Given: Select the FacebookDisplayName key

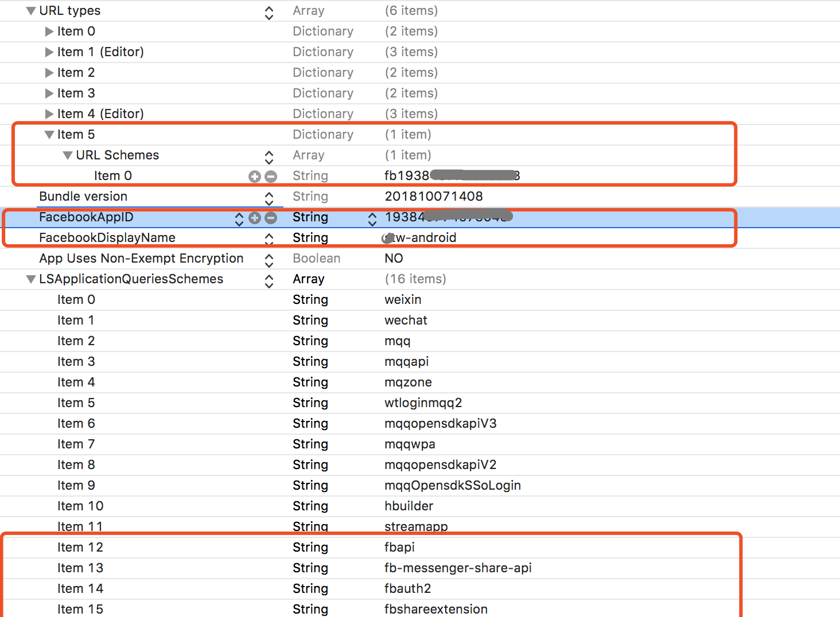Looking at the screenshot, I should [x=107, y=238].
